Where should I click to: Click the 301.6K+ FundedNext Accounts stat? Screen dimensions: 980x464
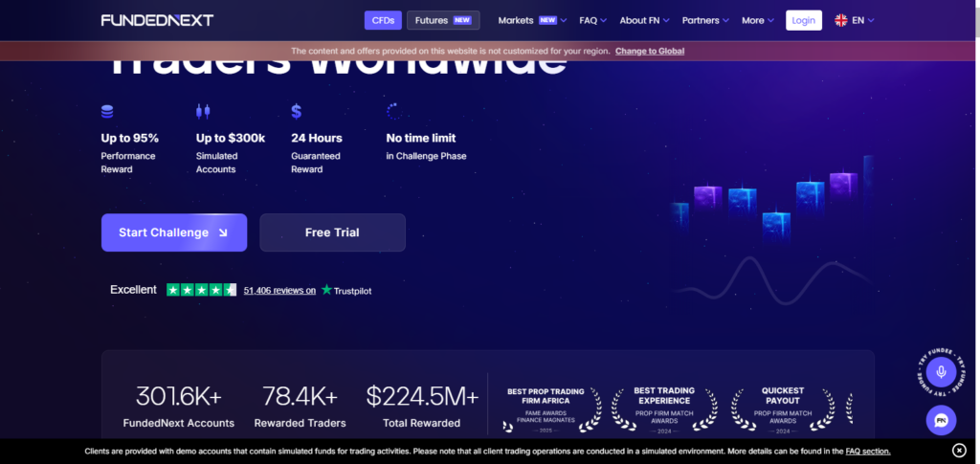[179, 407]
